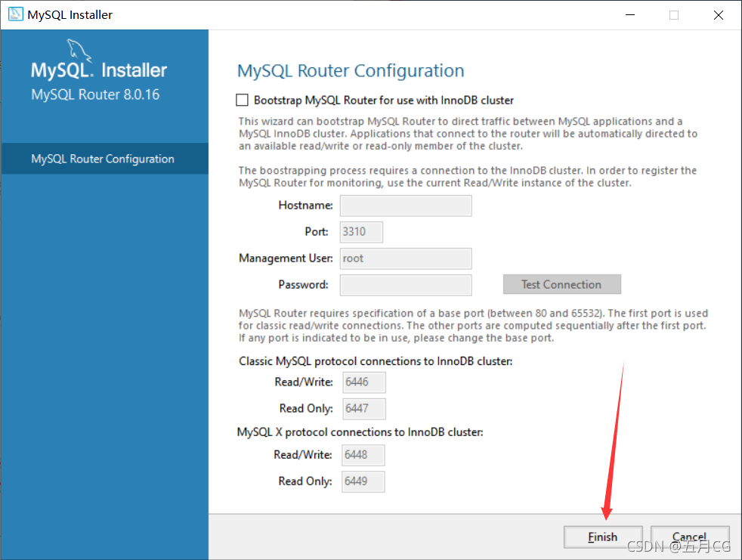Click the Management User label
Screen dimensions: 742x560
286,258
